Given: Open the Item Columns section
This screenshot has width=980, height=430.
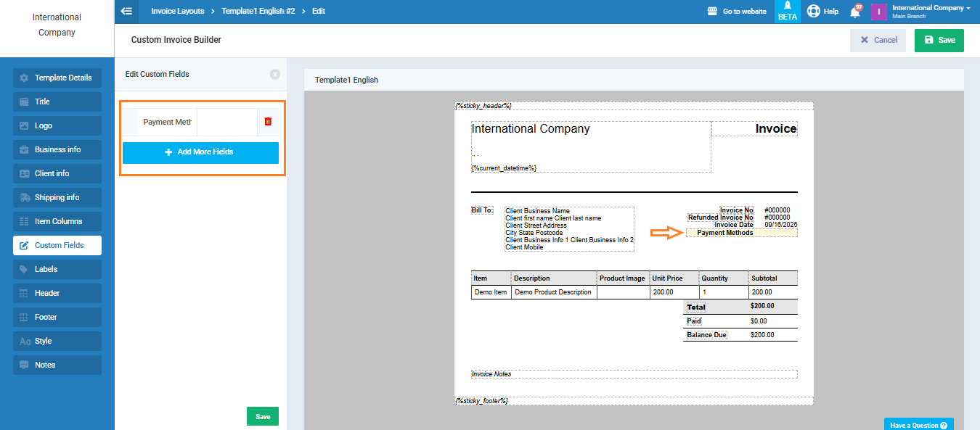Looking at the screenshot, I should point(57,221).
